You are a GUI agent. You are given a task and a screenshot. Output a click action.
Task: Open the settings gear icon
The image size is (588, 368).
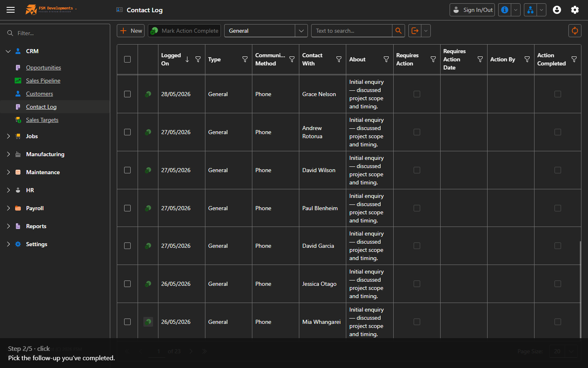tap(575, 10)
